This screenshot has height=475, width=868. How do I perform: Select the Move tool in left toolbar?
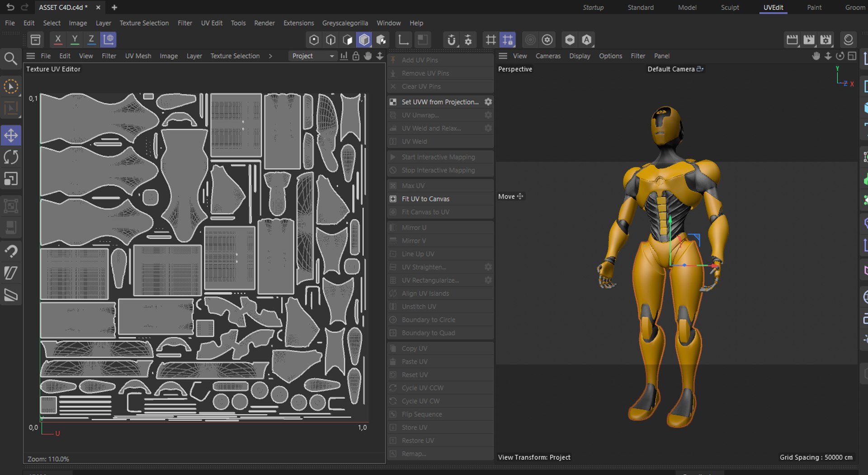[11, 135]
